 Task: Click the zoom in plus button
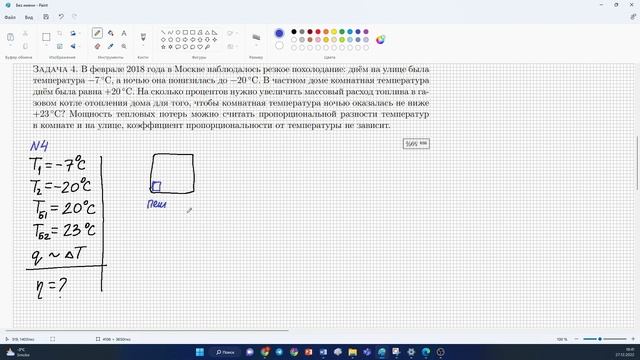tap(633, 339)
